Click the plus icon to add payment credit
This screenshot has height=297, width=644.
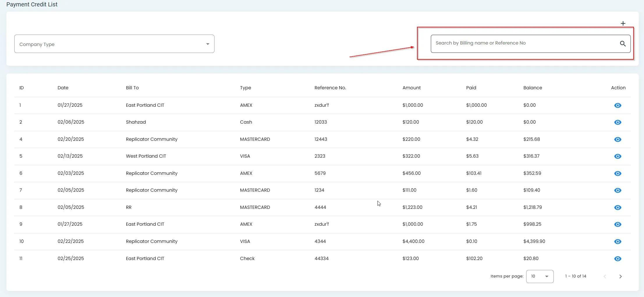623,23
